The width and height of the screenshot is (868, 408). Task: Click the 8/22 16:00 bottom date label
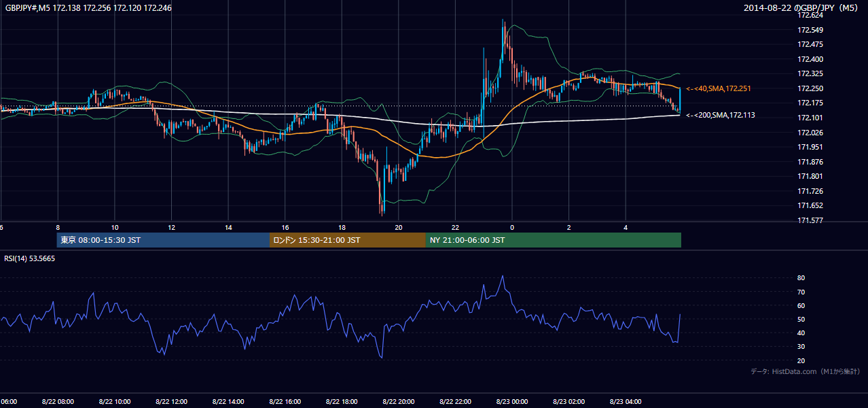(x=285, y=402)
